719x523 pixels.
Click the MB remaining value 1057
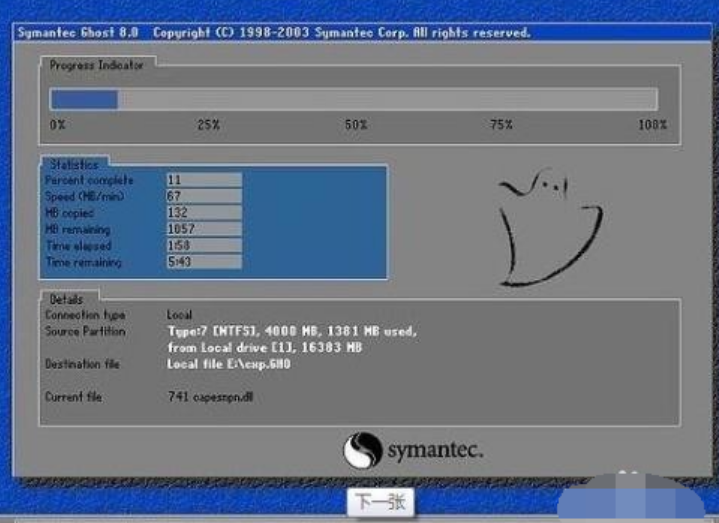click(x=204, y=229)
